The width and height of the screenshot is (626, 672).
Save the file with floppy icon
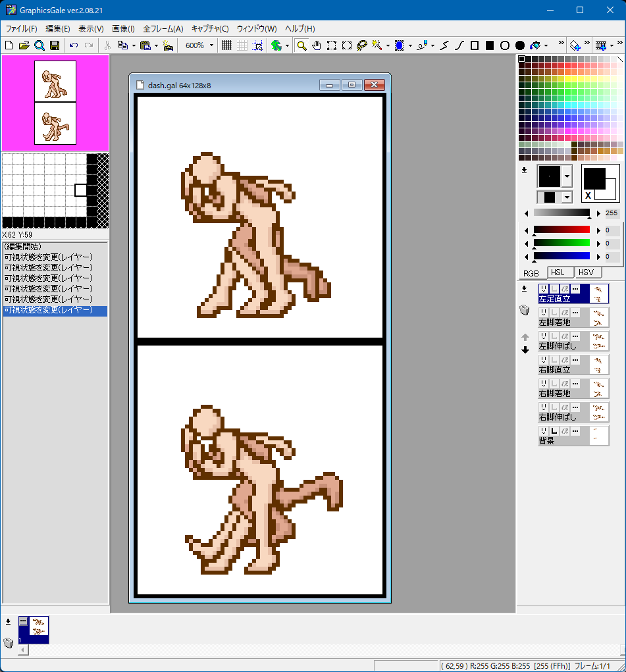(x=55, y=45)
